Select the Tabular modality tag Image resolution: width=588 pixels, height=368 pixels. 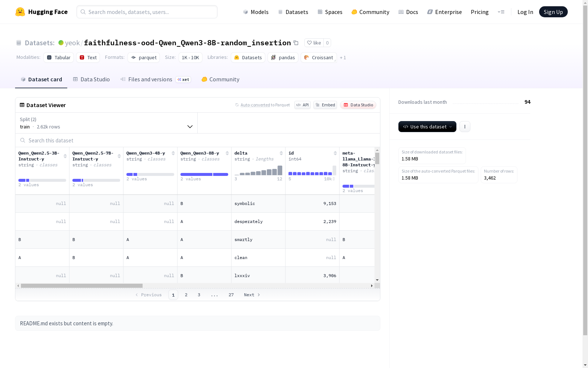(59, 57)
